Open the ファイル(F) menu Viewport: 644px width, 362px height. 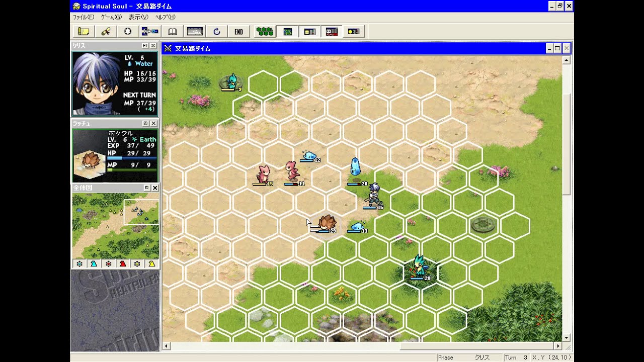coord(84,17)
